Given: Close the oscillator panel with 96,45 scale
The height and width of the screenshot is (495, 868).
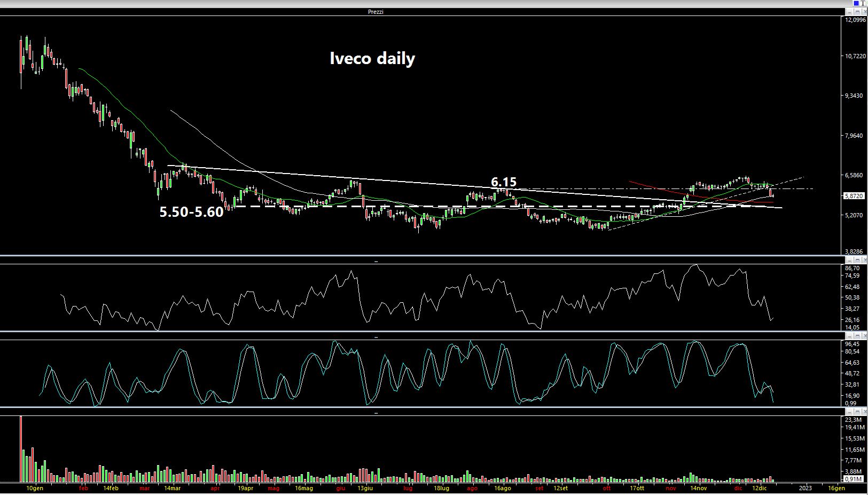Looking at the screenshot, I should pos(864,335).
